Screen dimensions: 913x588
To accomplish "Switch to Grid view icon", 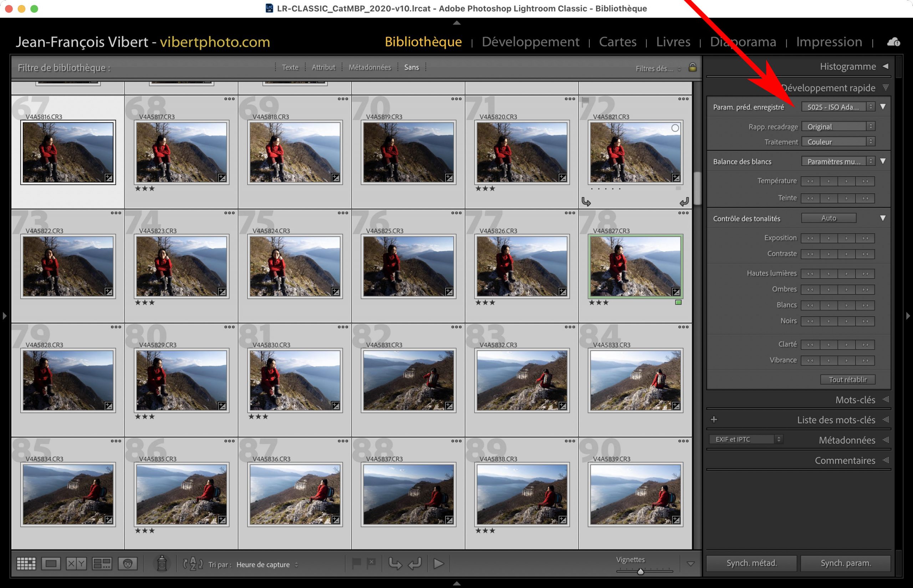I will (x=26, y=563).
